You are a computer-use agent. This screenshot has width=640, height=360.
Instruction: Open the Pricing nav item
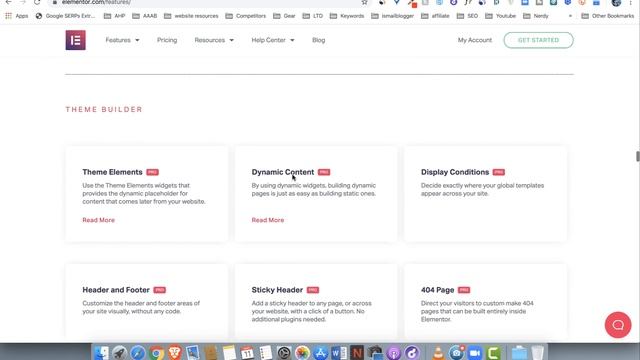(x=167, y=40)
